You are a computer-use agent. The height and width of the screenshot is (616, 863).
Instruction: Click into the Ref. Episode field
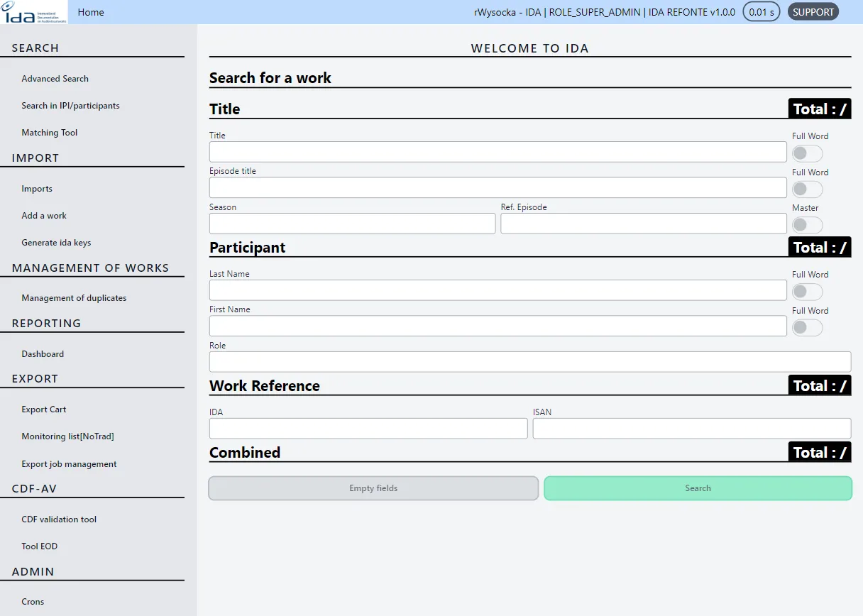tap(644, 224)
